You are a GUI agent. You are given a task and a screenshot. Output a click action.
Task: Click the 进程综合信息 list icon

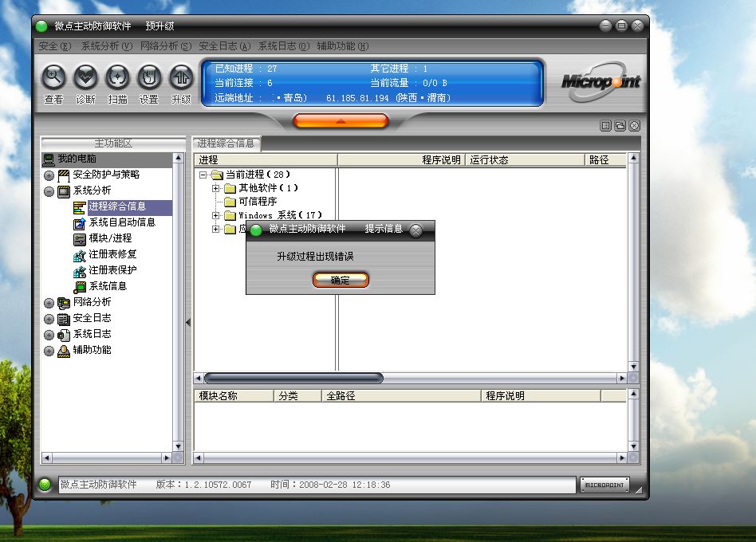(x=80, y=207)
